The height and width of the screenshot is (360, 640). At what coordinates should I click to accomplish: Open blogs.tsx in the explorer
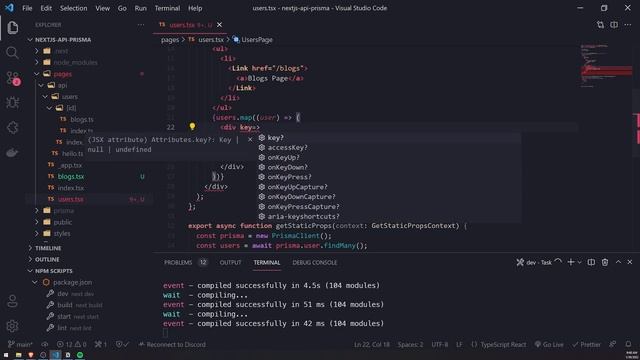(71, 176)
